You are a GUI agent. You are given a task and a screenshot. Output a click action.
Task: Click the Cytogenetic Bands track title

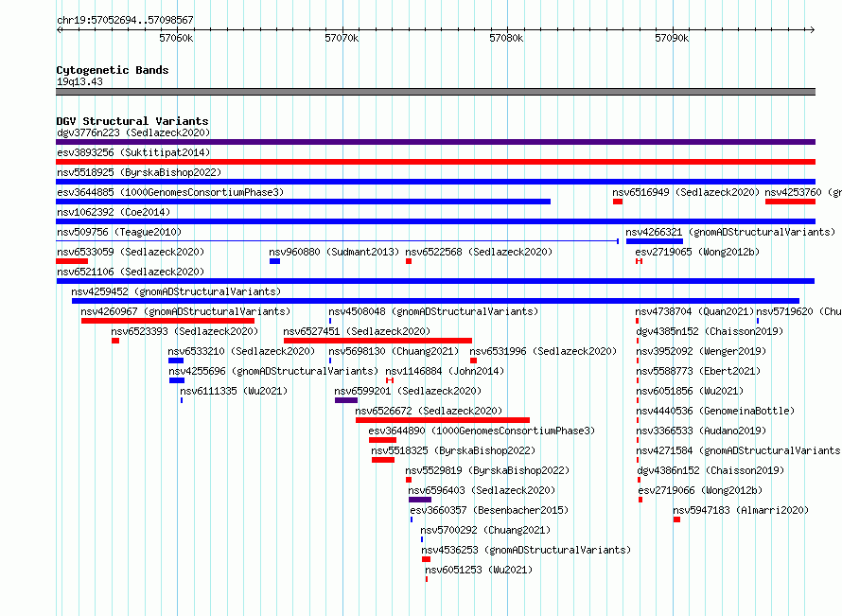point(113,70)
